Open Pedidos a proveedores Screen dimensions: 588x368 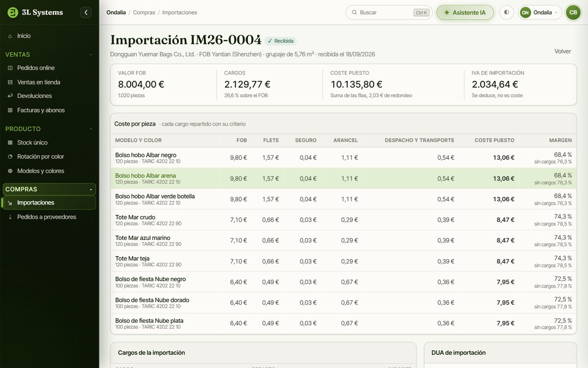pyautogui.click(x=49, y=217)
